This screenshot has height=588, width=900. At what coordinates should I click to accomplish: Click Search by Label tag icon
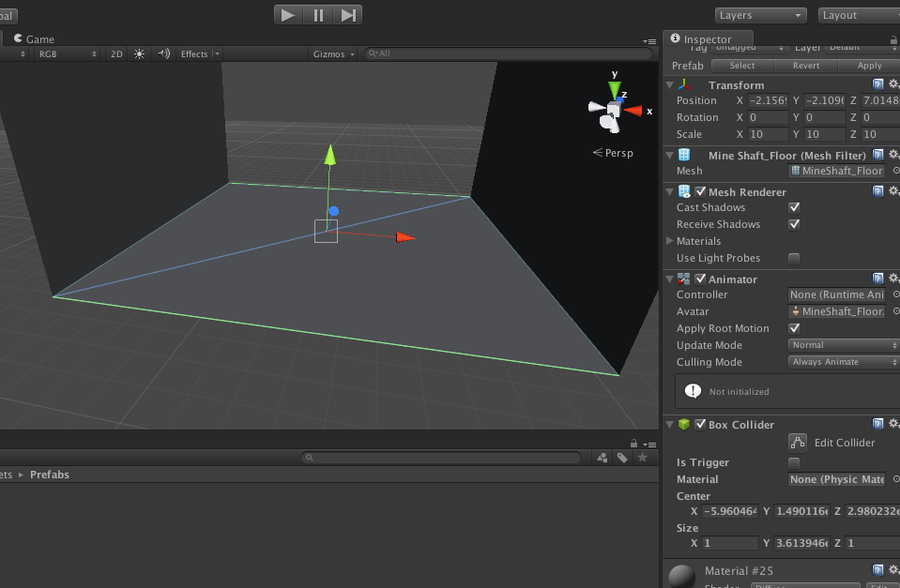tap(622, 458)
